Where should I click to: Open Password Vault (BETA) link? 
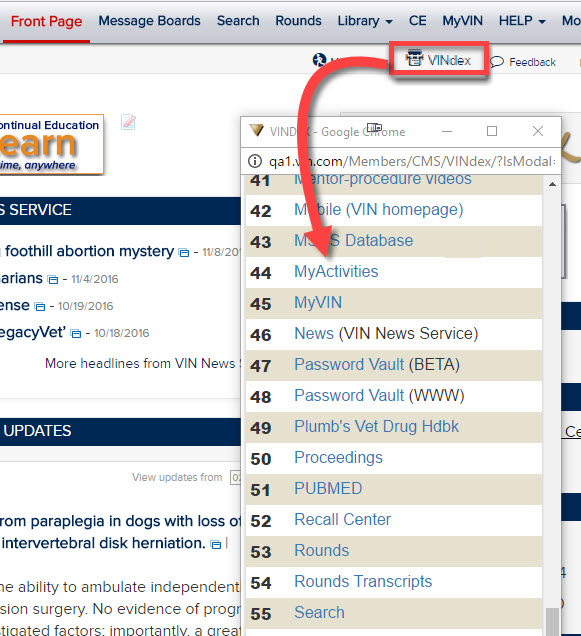pyautogui.click(x=377, y=364)
